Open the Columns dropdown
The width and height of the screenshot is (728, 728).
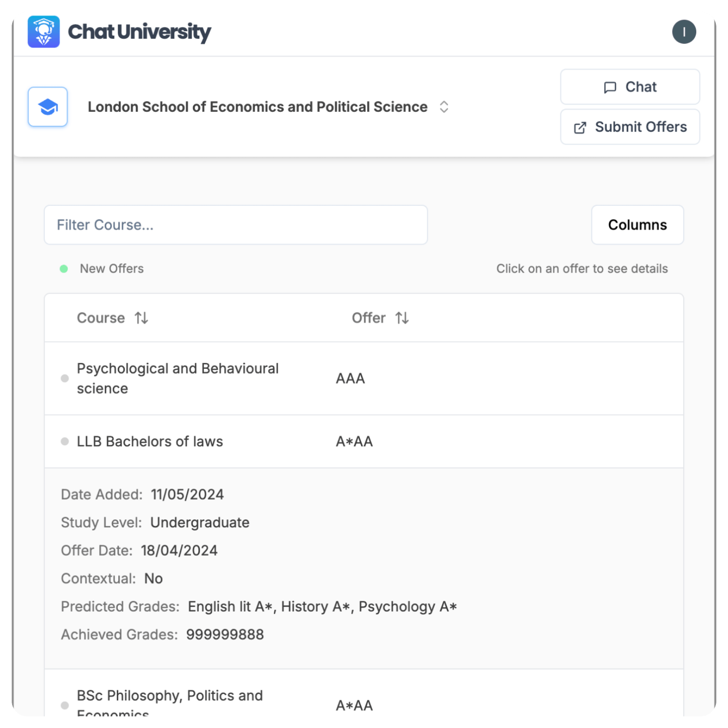click(x=637, y=225)
